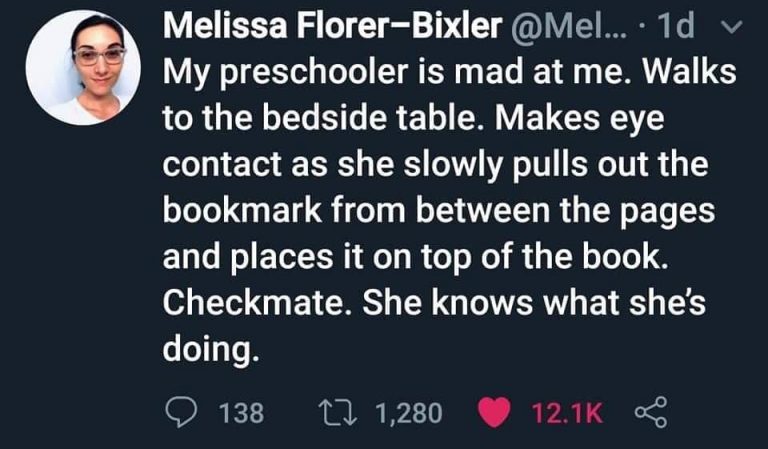Image resolution: width=768 pixels, height=449 pixels.
Task: Click 'She knows' in the tweet text
Action: click(x=429, y=305)
